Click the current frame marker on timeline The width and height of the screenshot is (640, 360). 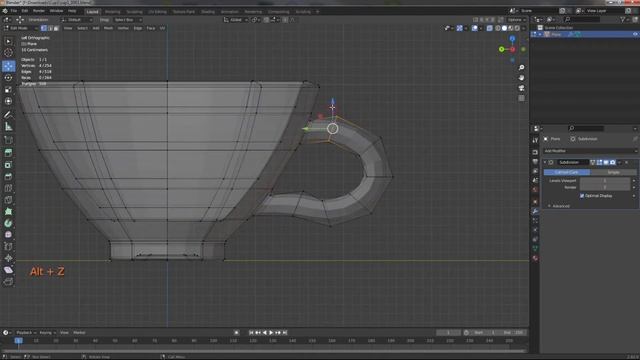tap(18, 340)
